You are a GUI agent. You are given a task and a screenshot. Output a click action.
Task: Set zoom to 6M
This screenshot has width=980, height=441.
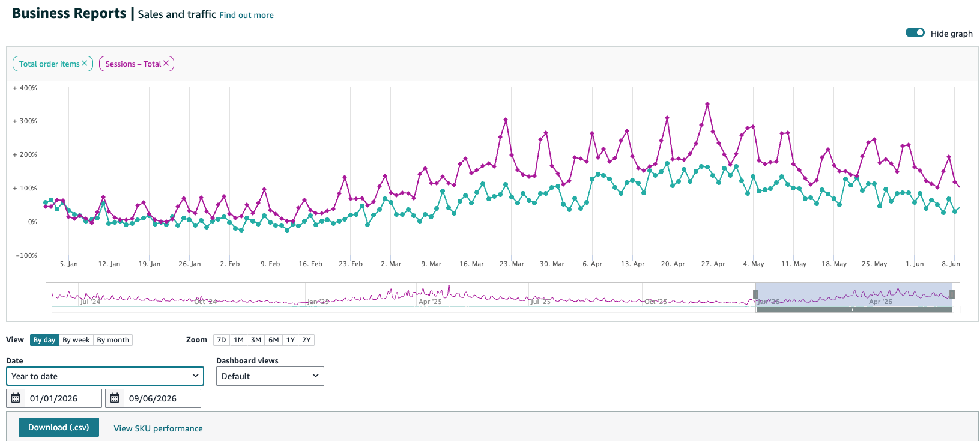click(274, 340)
